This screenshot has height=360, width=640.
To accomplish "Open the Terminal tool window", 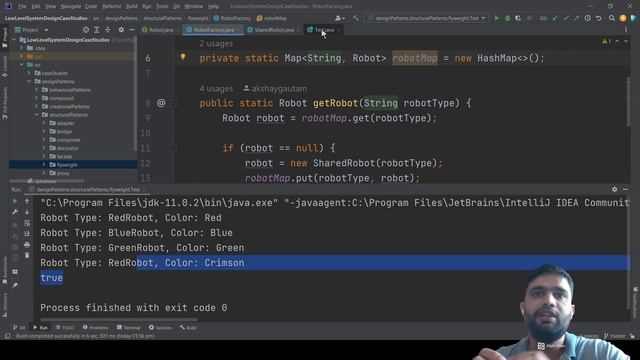I will (x=129, y=327).
